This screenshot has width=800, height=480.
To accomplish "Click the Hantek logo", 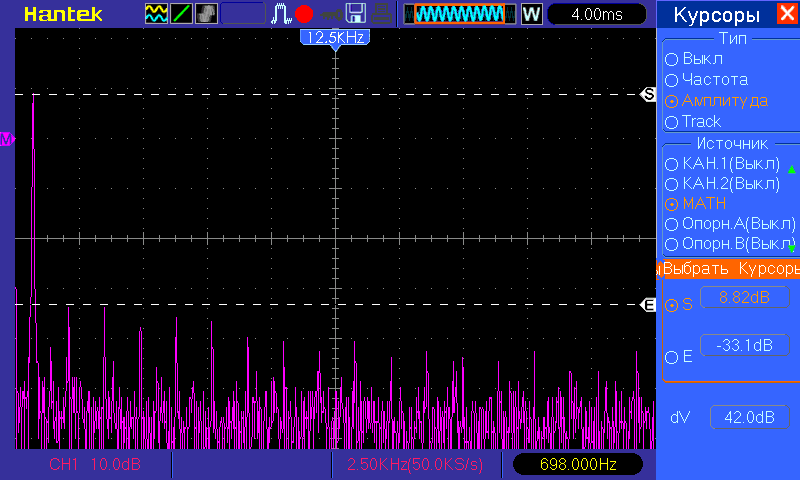I will [63, 14].
